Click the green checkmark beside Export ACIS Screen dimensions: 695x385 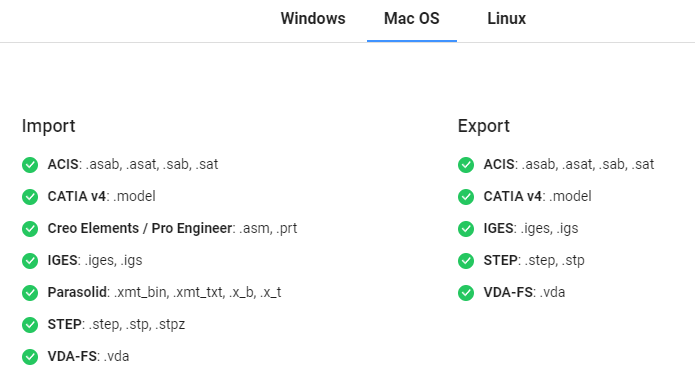coord(466,165)
